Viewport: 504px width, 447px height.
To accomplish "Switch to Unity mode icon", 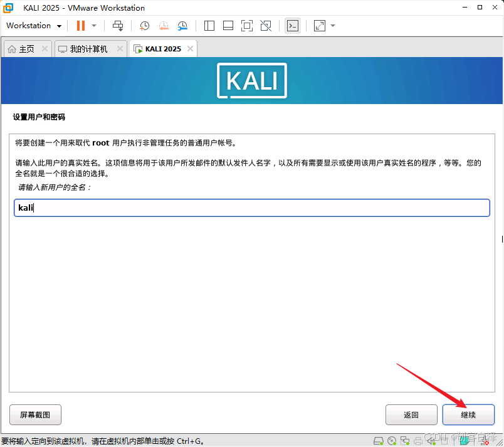I will click(x=266, y=26).
